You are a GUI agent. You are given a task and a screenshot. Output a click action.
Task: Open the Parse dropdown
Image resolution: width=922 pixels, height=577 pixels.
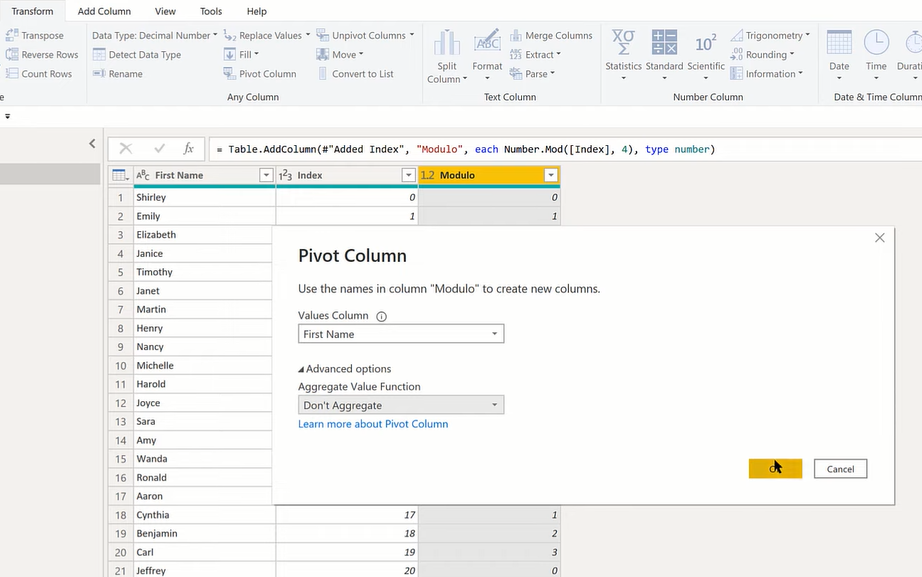click(x=532, y=74)
